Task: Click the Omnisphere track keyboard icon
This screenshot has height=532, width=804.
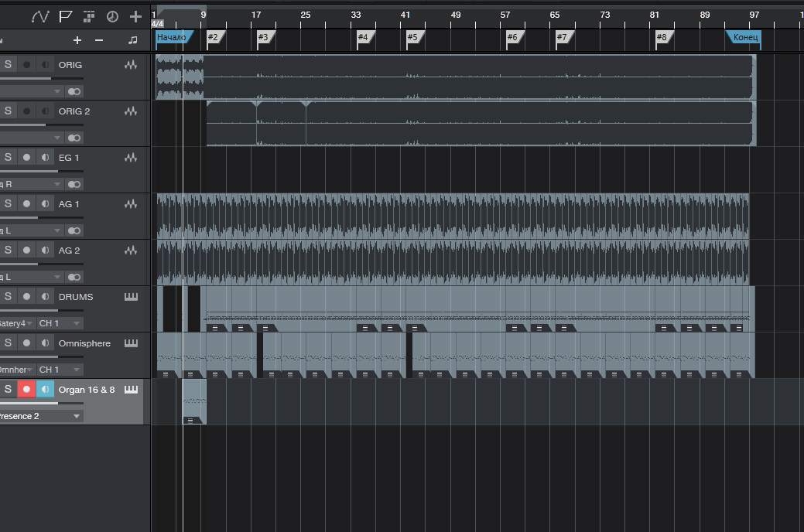Action: pos(132,343)
